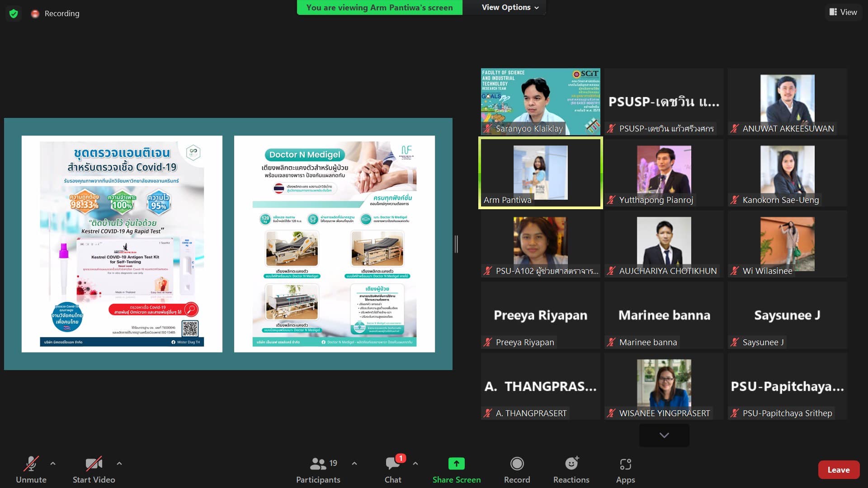Screen dimensions: 868x488
Task: Open the View layout menu
Action: pyautogui.click(x=843, y=12)
